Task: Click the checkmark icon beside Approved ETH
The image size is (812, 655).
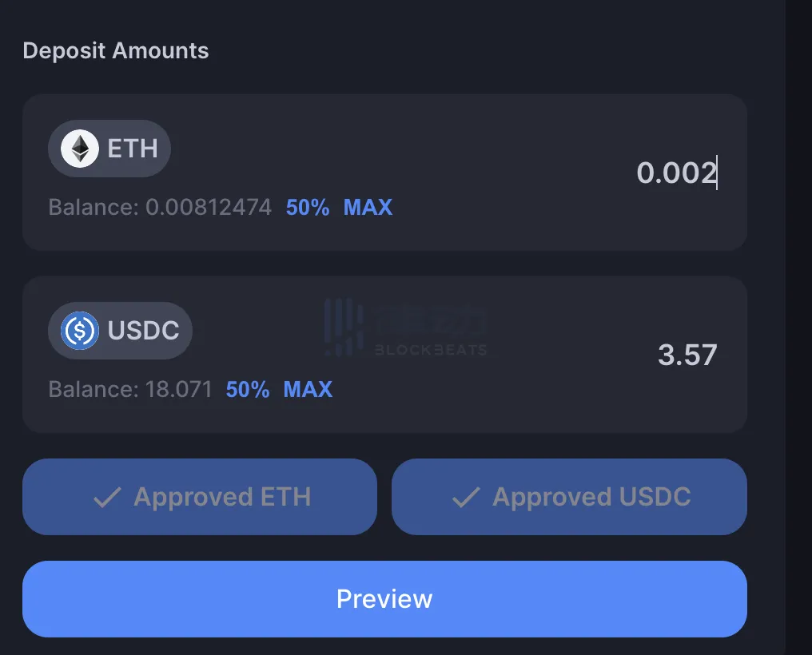Action: (x=107, y=497)
